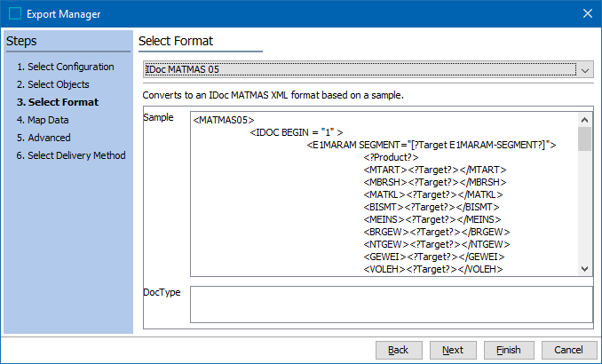602x364 pixels.
Task: Click the MATMAS05 line in Sample text
Action: pos(224,120)
